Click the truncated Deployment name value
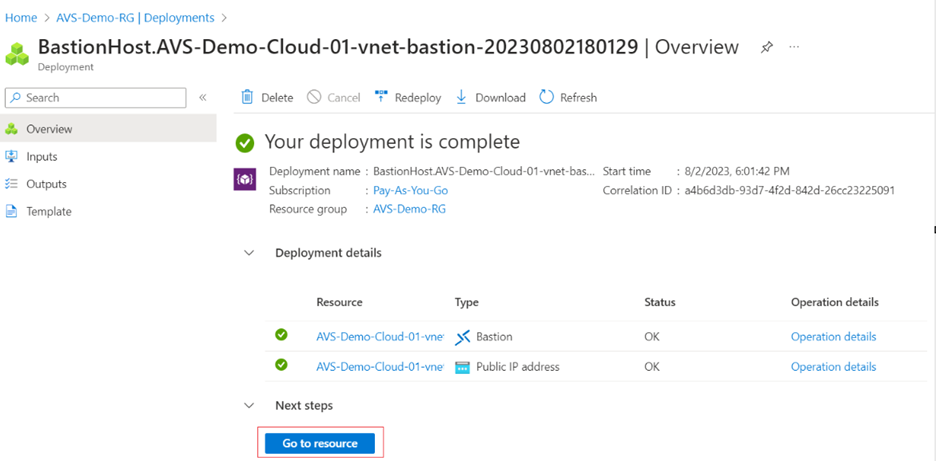Viewport: 936px width, 461px height. point(484,171)
